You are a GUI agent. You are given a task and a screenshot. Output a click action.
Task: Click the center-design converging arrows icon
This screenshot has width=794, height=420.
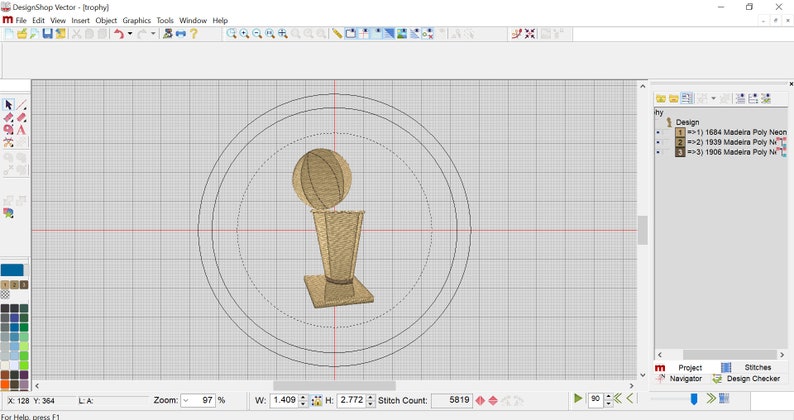(x=530, y=34)
